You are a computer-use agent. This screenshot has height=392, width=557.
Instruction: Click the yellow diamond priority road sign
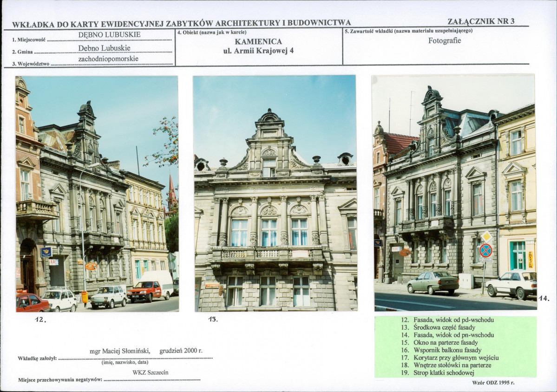[486, 236]
